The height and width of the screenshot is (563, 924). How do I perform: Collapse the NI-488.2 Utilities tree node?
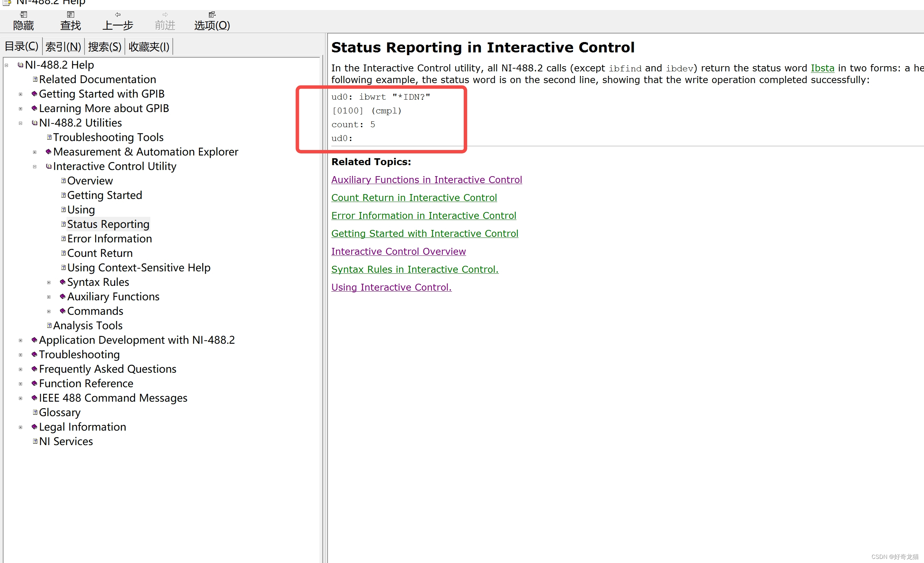click(21, 123)
